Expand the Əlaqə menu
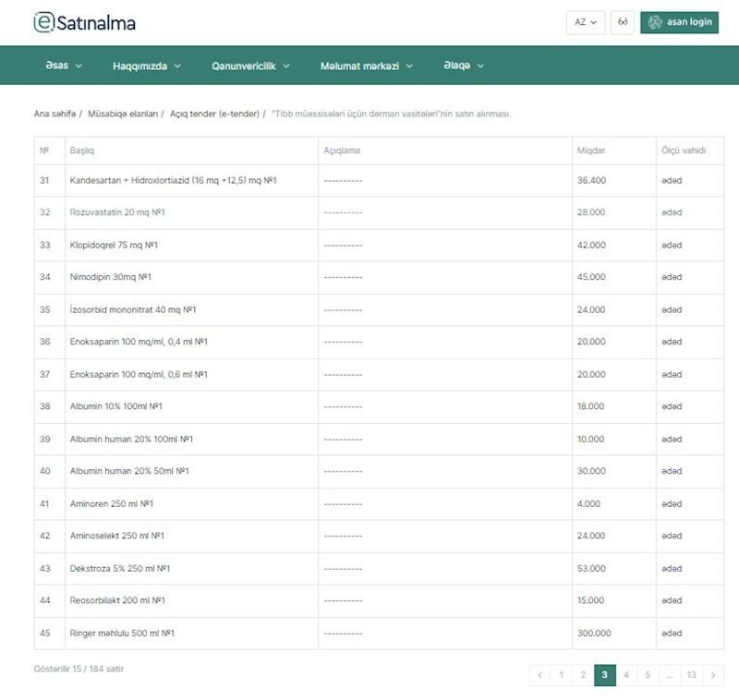Screen dimensions: 739x700 click(x=464, y=66)
